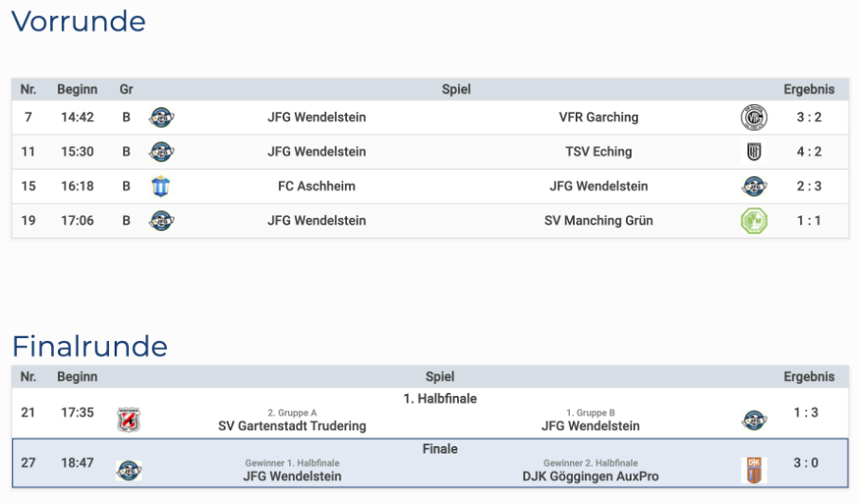This screenshot has width=861, height=504.
Task: Click the Ergebnis column header in Vorrunde
Action: 809,89
